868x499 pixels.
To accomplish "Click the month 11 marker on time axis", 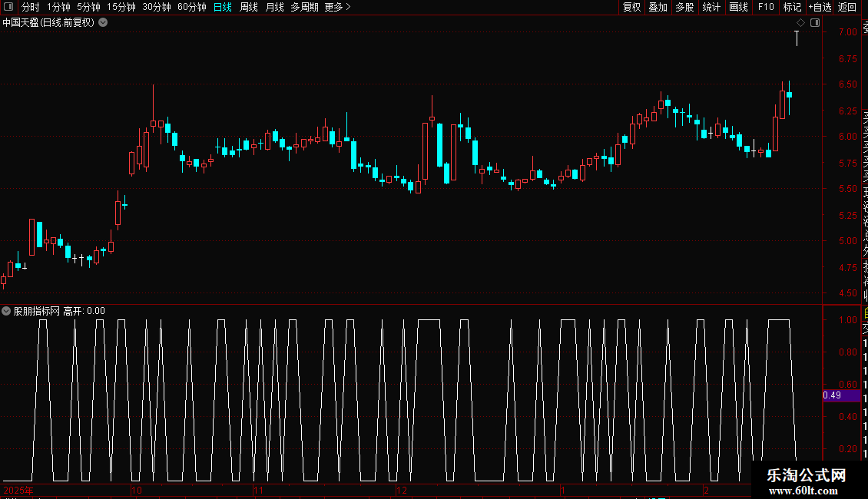I will tap(259, 490).
